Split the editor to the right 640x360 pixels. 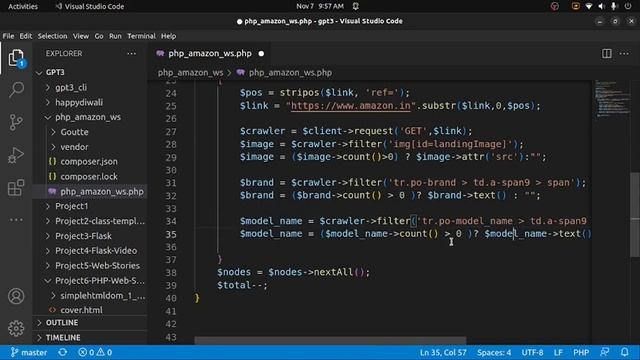(607, 53)
